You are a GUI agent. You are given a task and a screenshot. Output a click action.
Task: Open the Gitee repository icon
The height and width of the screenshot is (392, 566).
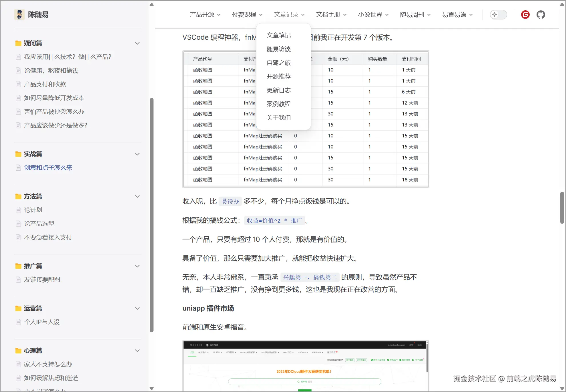click(x=525, y=15)
